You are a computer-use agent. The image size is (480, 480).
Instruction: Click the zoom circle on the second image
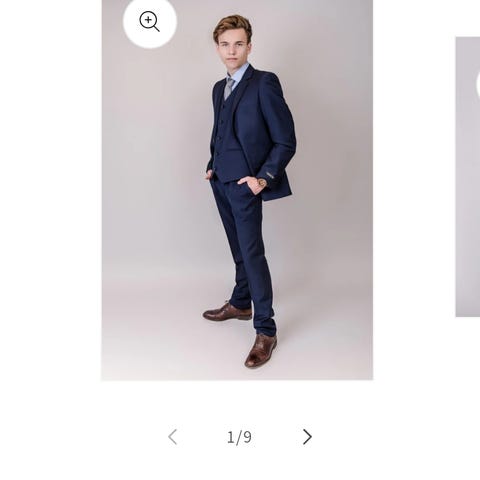click(x=478, y=85)
